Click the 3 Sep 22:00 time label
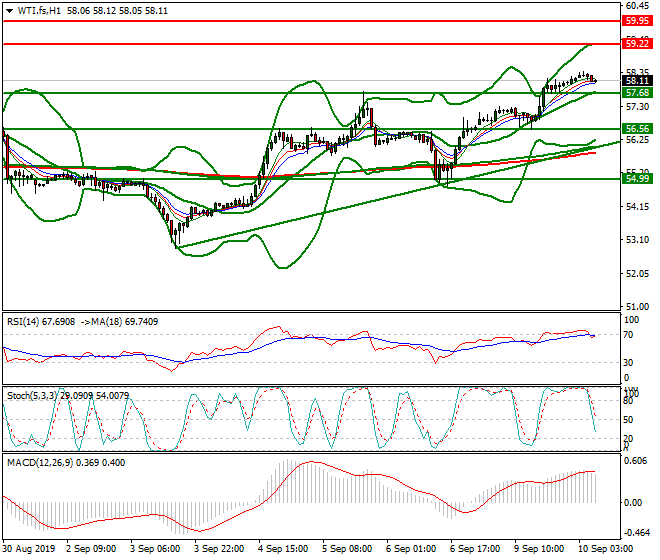 (x=219, y=549)
